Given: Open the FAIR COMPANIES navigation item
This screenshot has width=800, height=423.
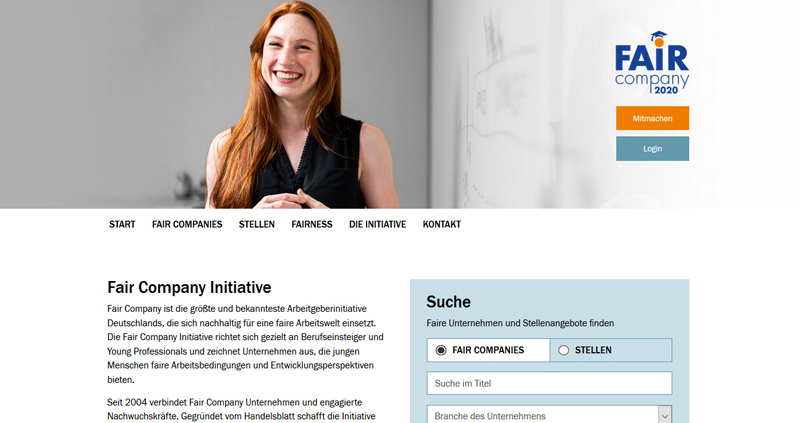Looking at the screenshot, I should [x=187, y=224].
